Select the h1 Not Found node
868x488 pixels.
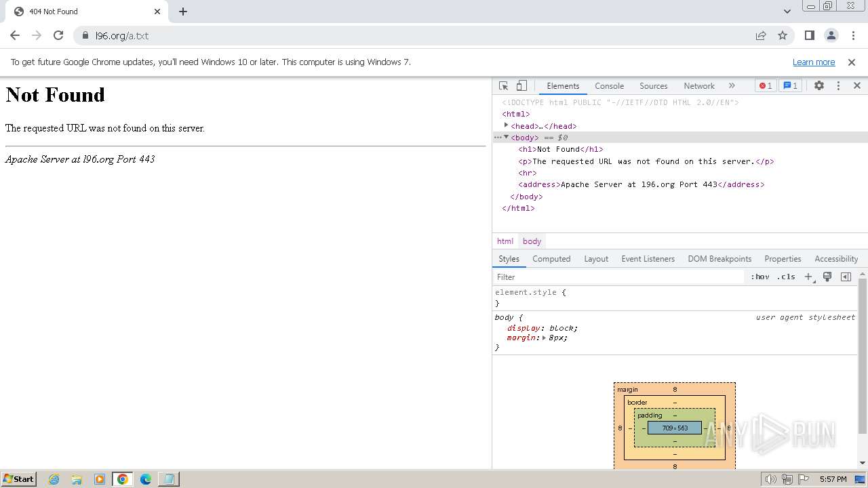[561, 149]
